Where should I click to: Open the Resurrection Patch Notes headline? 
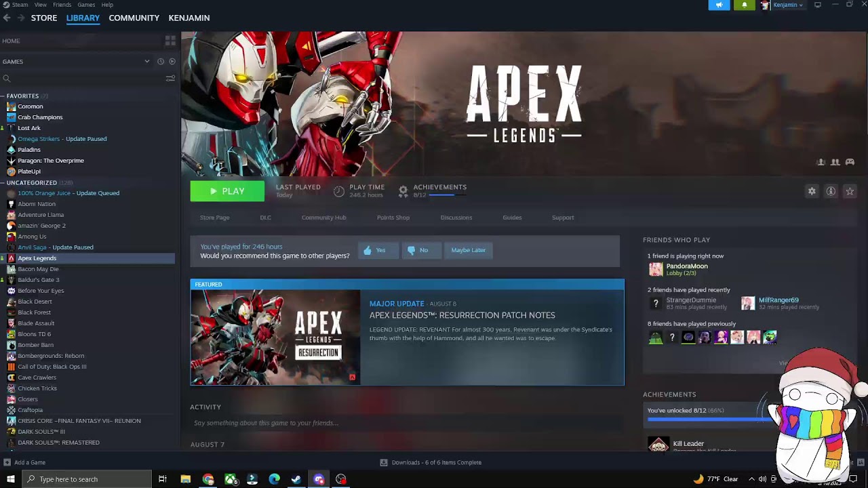462,315
